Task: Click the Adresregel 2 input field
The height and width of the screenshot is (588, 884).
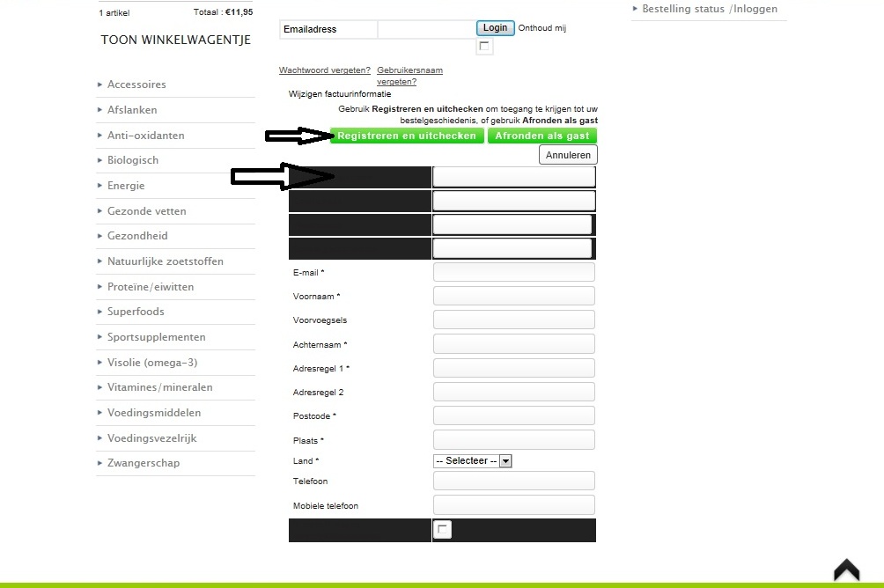Action: tap(513, 392)
